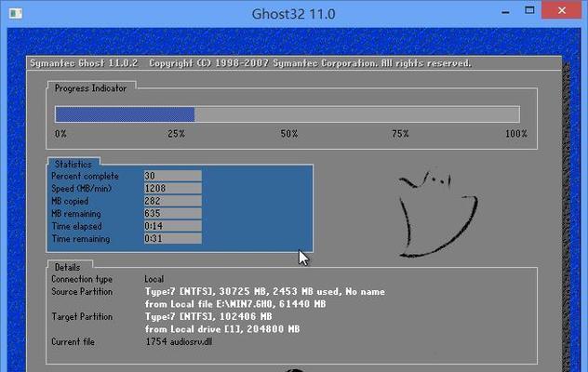This screenshot has height=372, width=588.
Task: Click the MB copied label
Action: pos(70,202)
